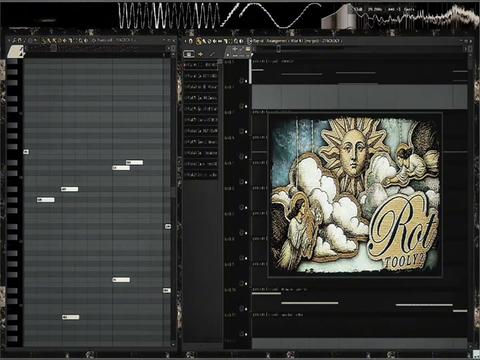The image size is (480, 360).
Task: Mute the fifth playlist track
Action: point(246,182)
